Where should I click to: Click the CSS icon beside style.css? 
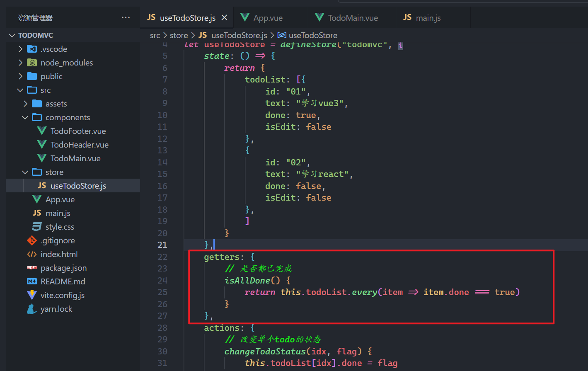coord(37,227)
